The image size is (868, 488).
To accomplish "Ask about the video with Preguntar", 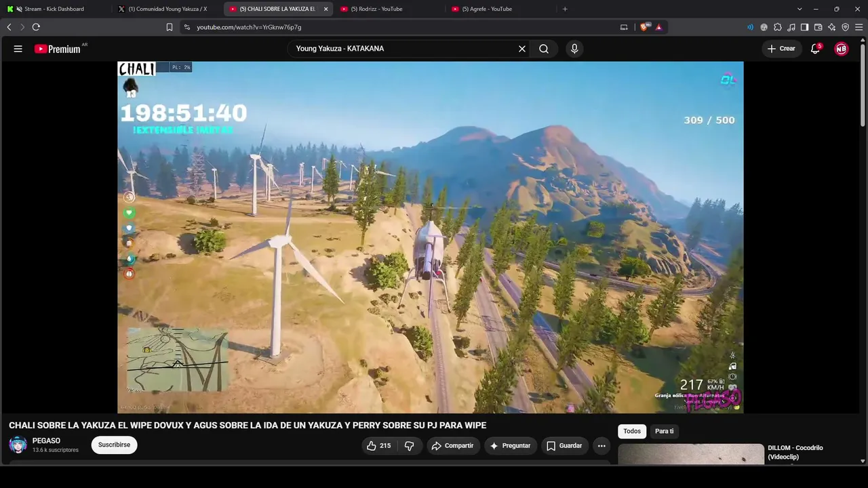I will [x=510, y=445].
